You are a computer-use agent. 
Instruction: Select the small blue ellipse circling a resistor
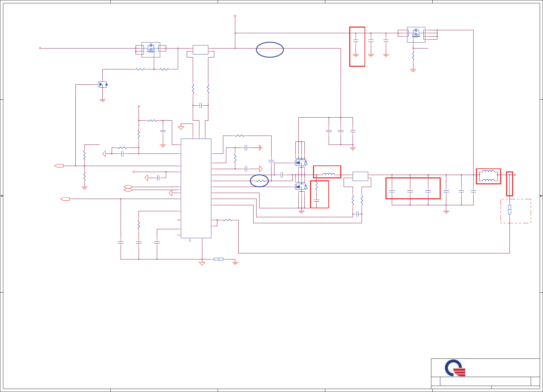(x=259, y=181)
